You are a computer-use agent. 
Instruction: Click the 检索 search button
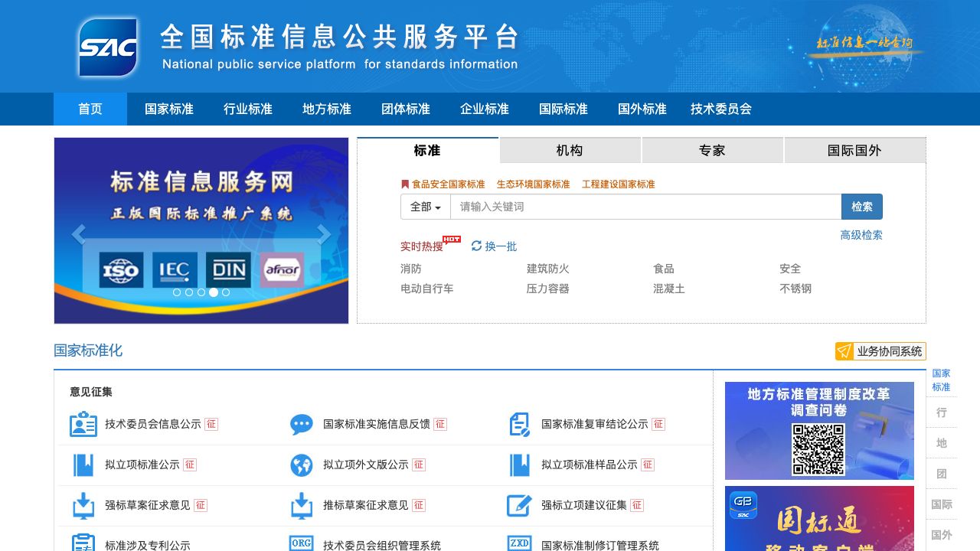[x=861, y=207]
